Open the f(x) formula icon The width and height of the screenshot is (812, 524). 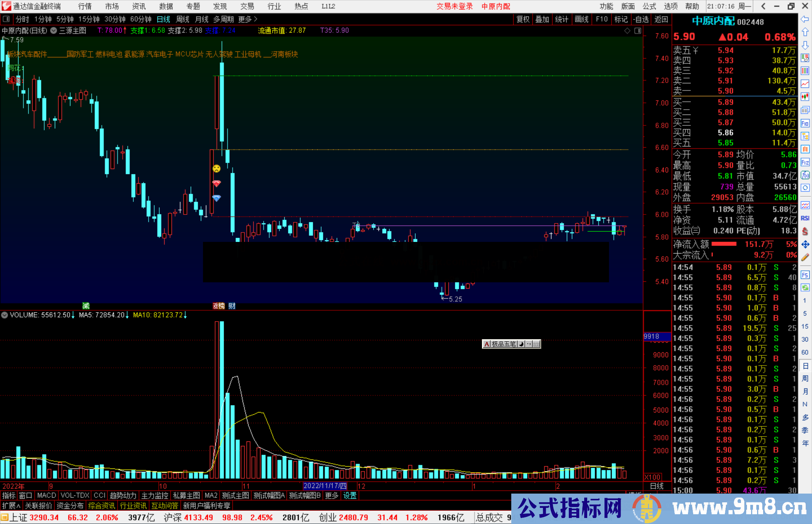(805, 175)
